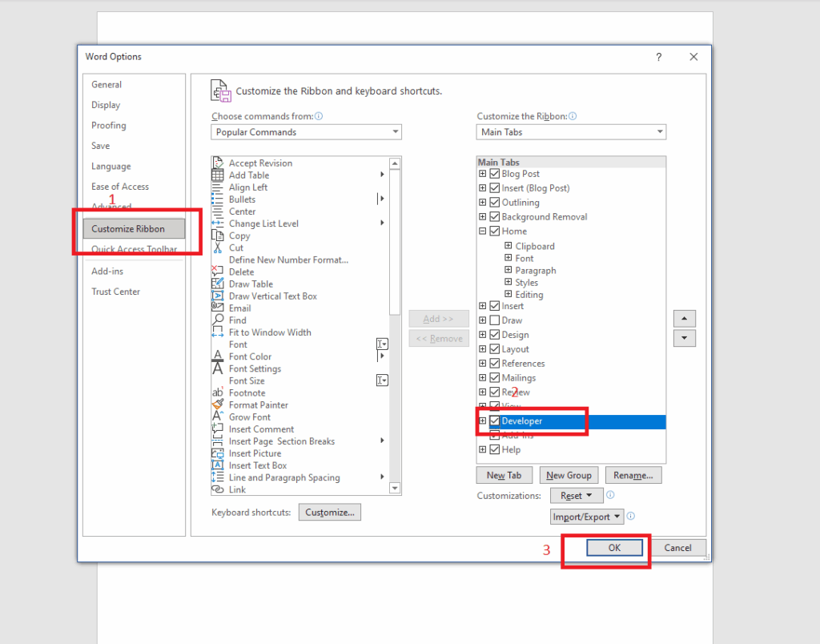Expand the Layout tab node
The width and height of the screenshot is (820, 644).
(x=482, y=349)
